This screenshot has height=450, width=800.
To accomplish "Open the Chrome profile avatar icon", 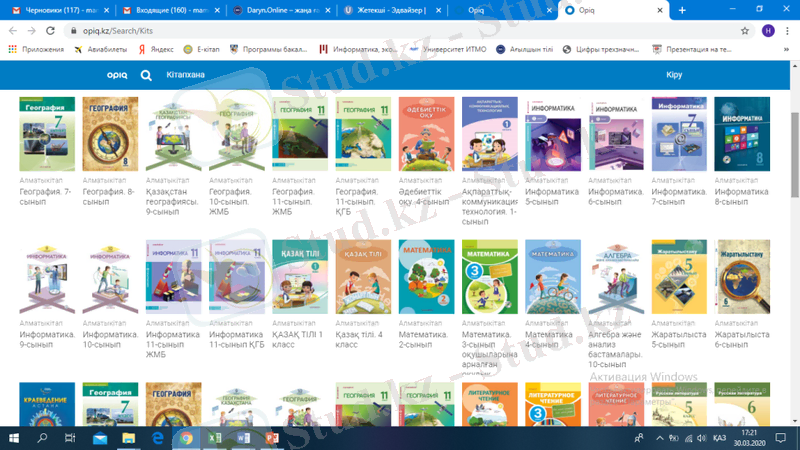I will 765,31.
